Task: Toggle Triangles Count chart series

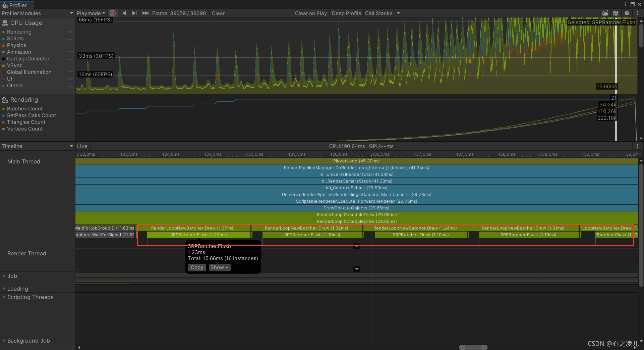Action: 3,122
